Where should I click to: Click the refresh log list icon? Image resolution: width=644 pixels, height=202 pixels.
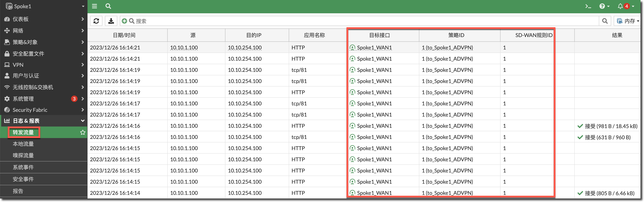coord(96,21)
